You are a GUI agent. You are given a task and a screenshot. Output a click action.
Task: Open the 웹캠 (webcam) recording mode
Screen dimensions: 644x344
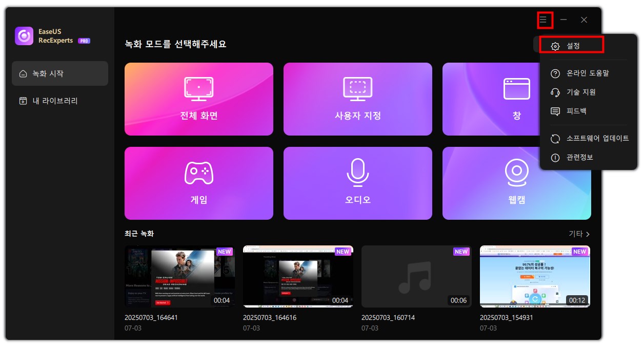coord(516,183)
